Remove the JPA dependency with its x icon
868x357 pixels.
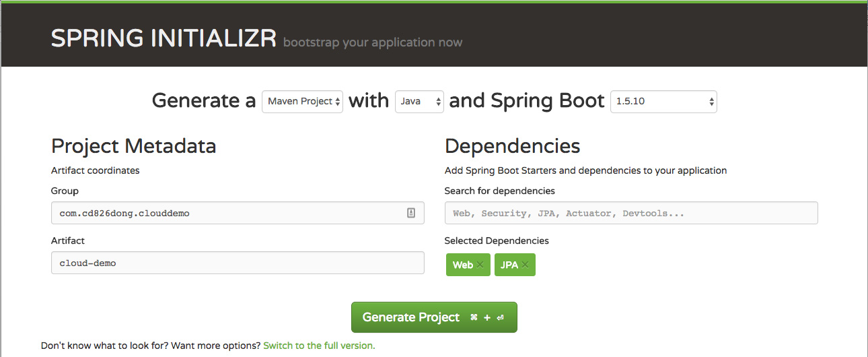525,265
